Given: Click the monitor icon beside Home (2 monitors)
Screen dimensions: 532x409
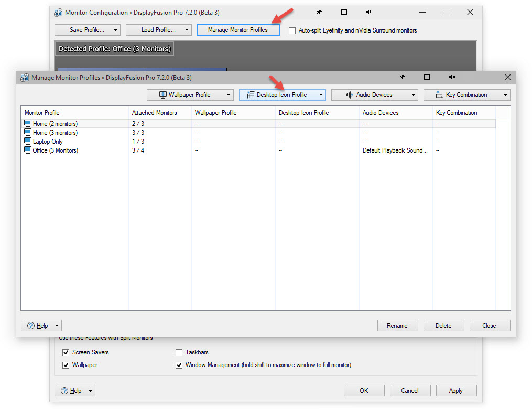Looking at the screenshot, I should (x=28, y=124).
